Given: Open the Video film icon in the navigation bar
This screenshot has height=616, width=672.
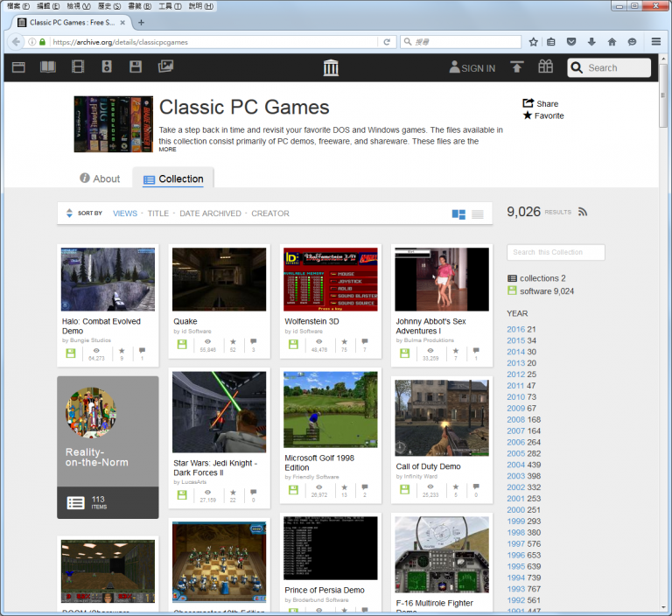Looking at the screenshot, I should tap(78, 66).
